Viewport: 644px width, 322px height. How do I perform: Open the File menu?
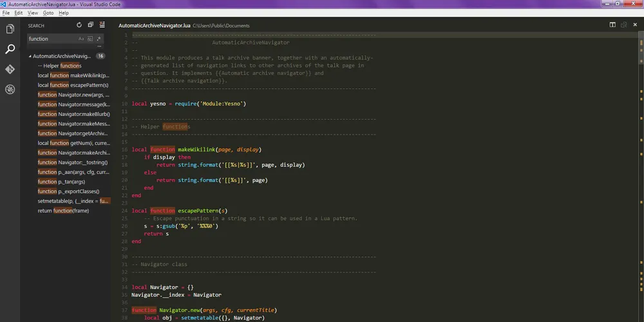[6, 13]
